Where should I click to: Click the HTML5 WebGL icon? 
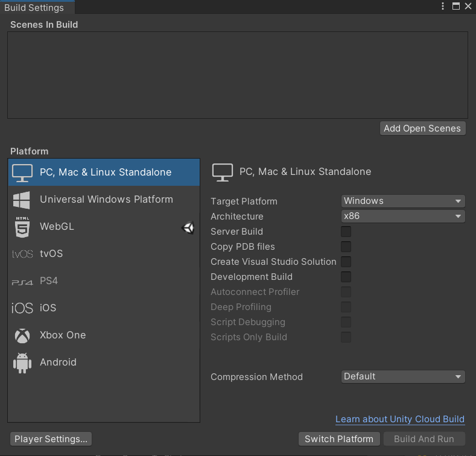click(22, 227)
